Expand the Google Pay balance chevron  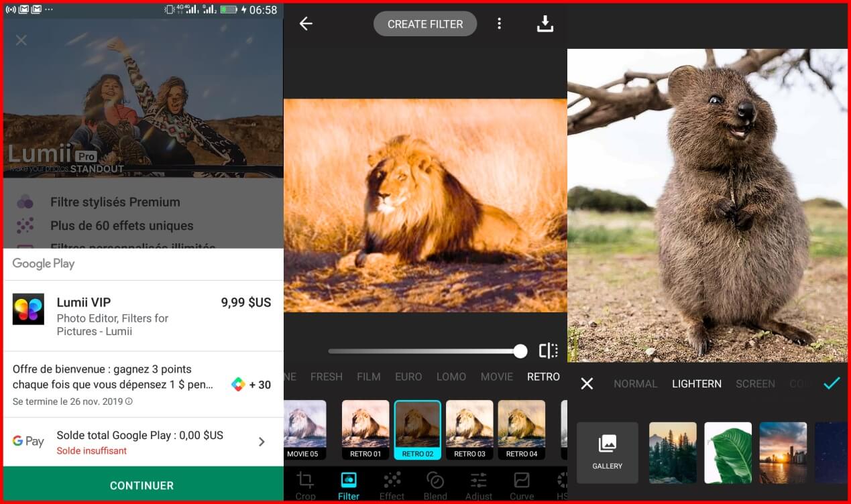262,442
